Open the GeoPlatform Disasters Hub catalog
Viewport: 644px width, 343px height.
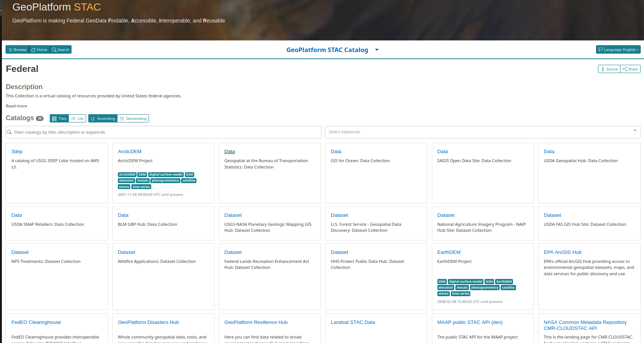click(x=148, y=322)
